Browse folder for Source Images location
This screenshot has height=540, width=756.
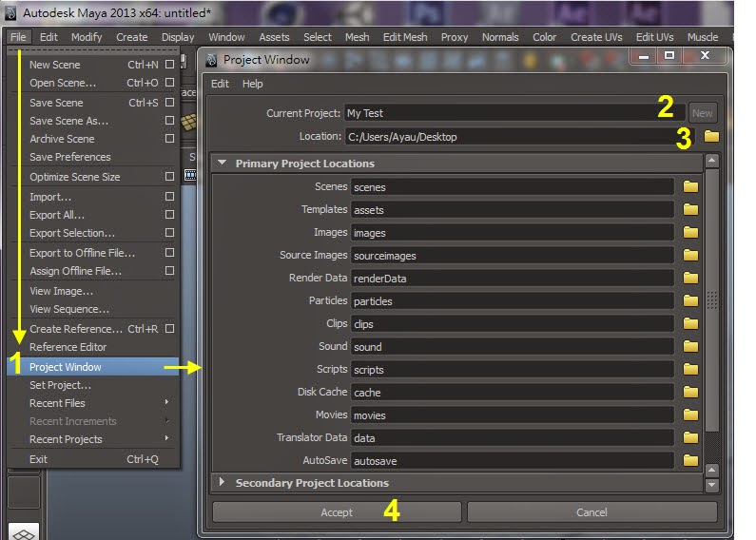coord(690,255)
